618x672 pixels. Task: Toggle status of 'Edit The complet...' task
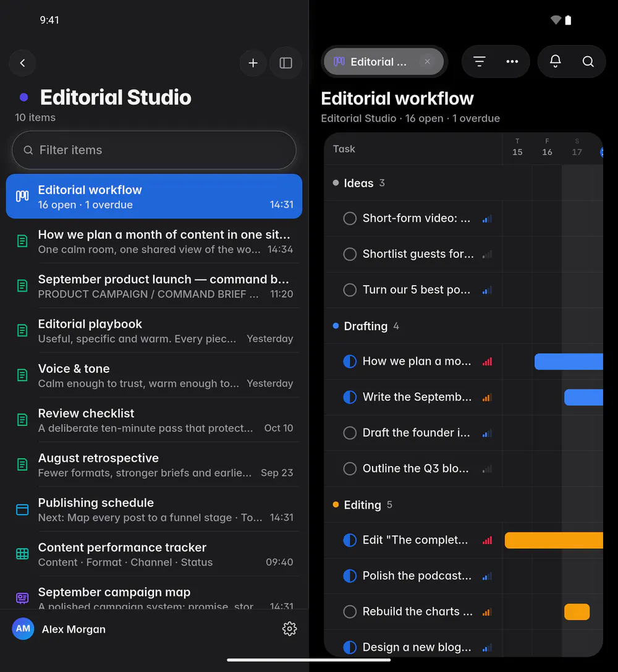[350, 540]
